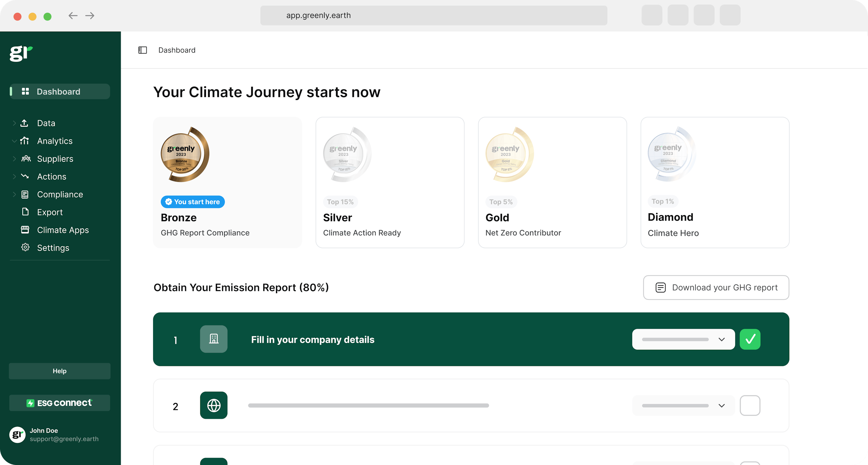868x465 pixels.
Task: Click the Data icon in sidebar
Action: tap(25, 123)
